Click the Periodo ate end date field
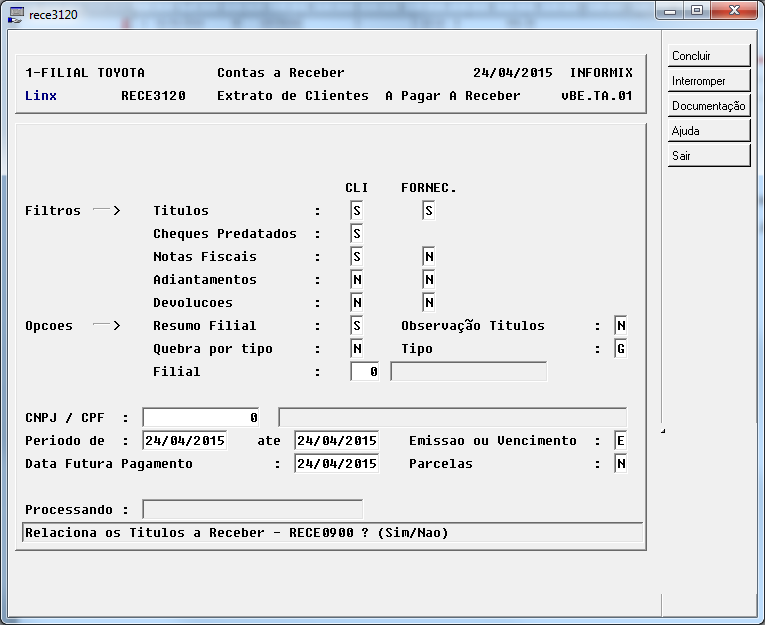The width and height of the screenshot is (765, 625). tap(337, 441)
